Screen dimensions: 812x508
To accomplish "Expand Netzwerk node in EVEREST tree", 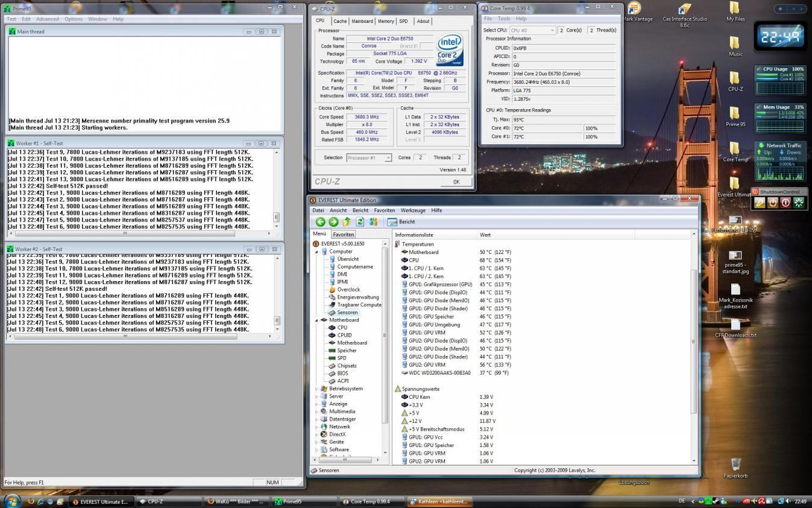I will point(316,427).
